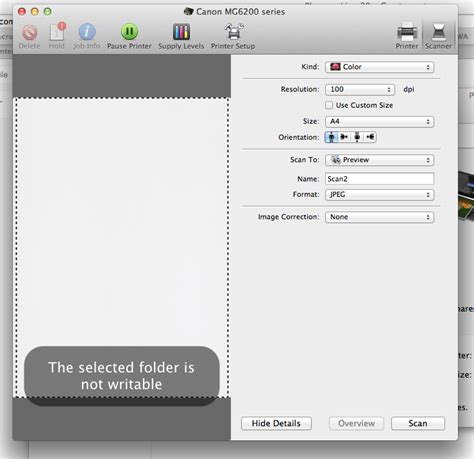Open the Image Correction dropdown showing None
The width and height of the screenshot is (474, 459).
pos(379,217)
